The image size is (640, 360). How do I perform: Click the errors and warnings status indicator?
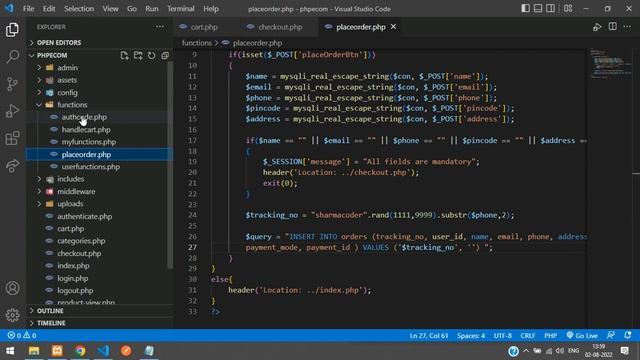click(x=22, y=336)
